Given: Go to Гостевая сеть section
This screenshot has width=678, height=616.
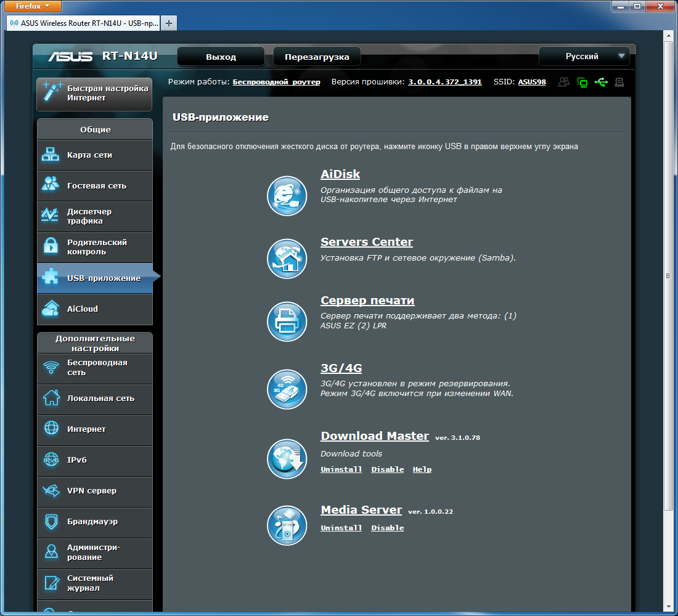Looking at the screenshot, I should click(95, 186).
